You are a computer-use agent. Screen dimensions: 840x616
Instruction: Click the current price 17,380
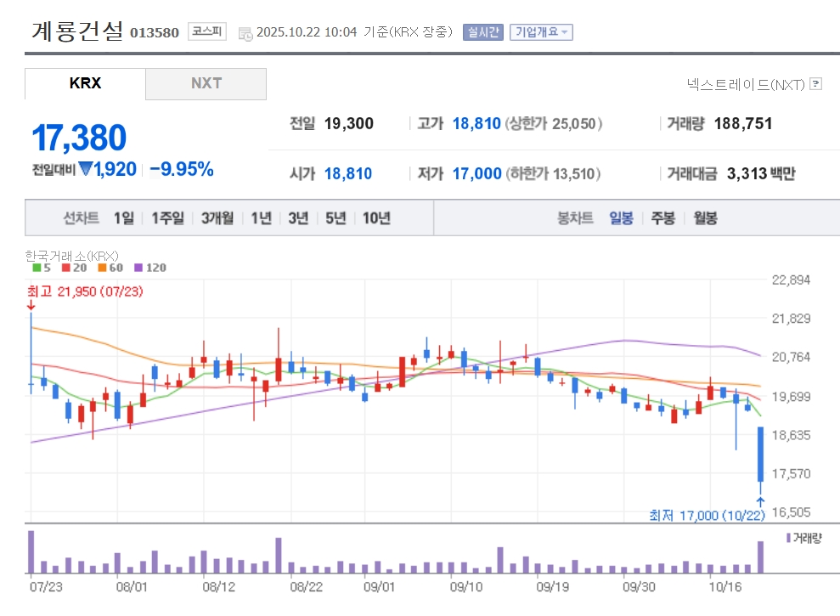coord(79,138)
